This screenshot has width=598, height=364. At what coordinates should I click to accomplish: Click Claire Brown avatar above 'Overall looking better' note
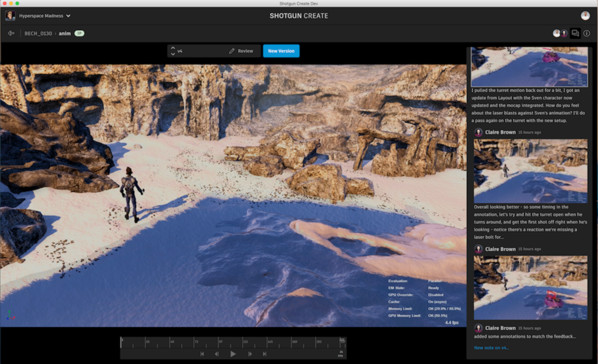(x=478, y=132)
